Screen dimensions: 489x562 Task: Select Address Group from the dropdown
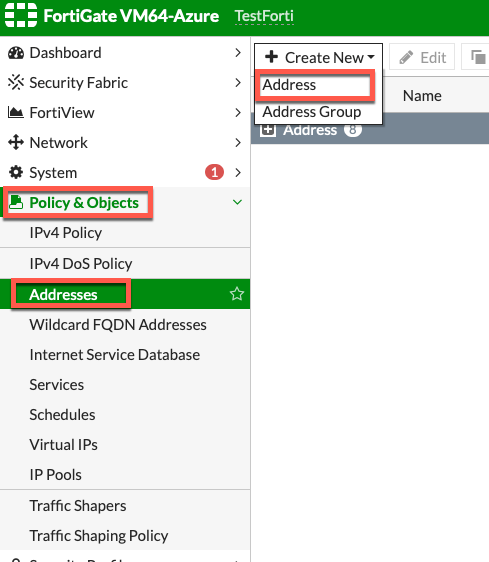(312, 112)
